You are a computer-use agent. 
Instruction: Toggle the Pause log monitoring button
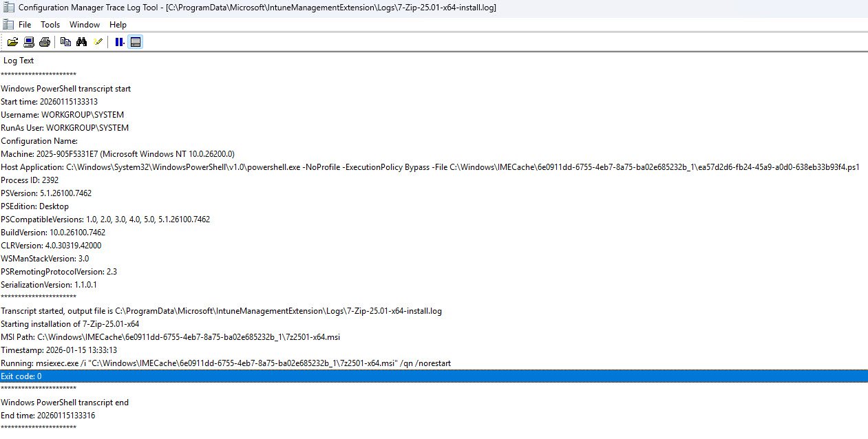pyautogui.click(x=120, y=42)
